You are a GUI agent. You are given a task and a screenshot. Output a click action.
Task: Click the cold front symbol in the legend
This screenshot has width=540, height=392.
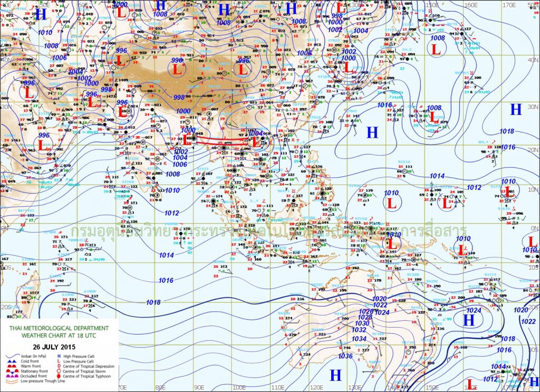[12, 361]
